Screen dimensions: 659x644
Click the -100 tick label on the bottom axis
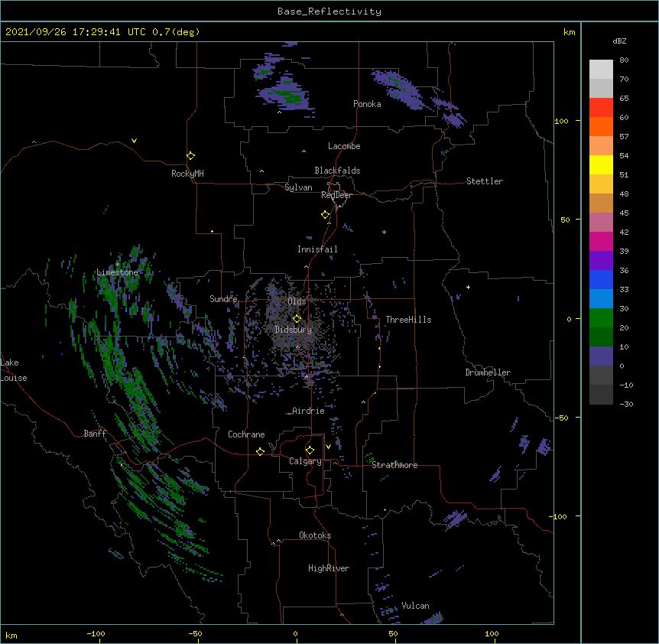pyautogui.click(x=96, y=633)
